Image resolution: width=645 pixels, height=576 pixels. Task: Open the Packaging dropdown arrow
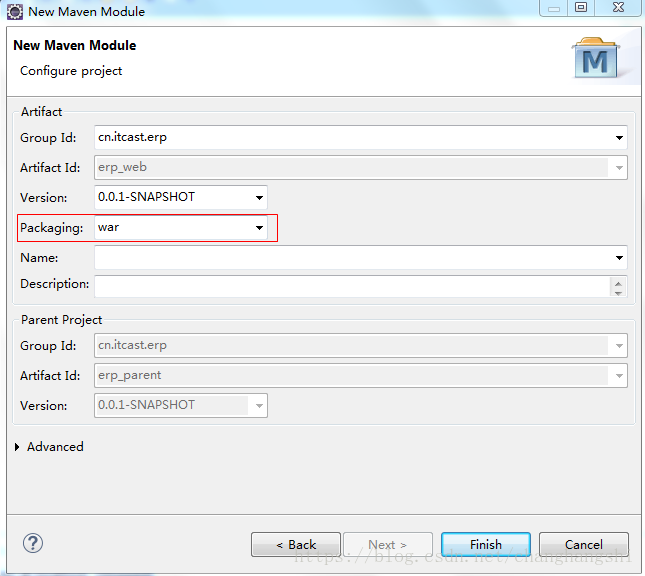coord(259,228)
